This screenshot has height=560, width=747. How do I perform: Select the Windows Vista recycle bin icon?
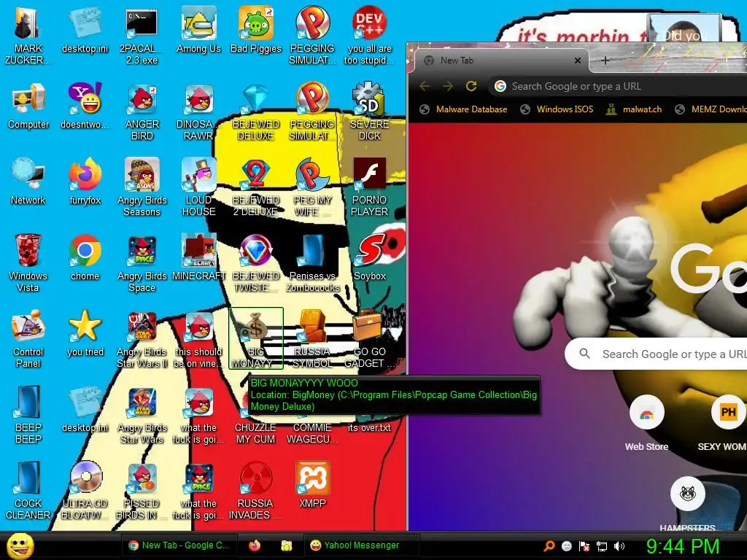click(x=28, y=262)
